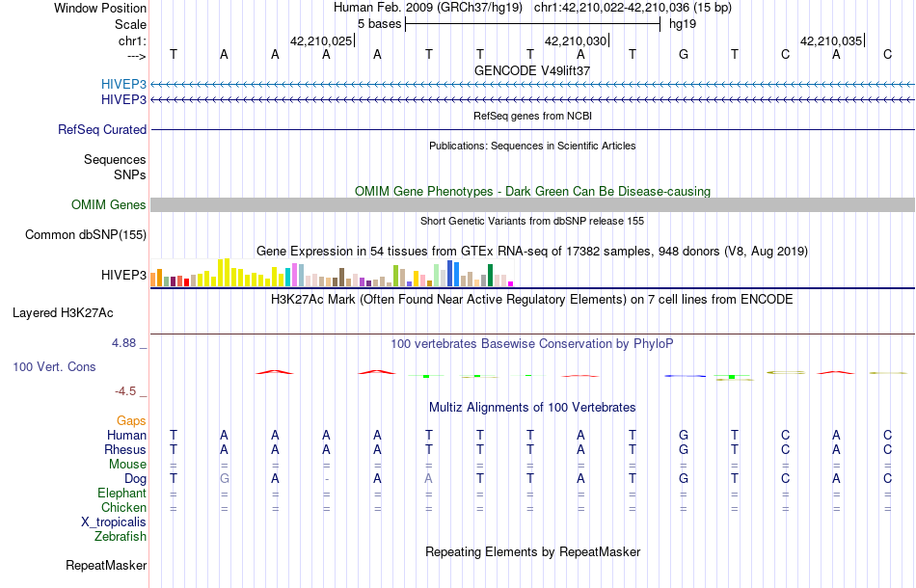916x588 pixels.
Task: Click the RefSeq Curated horizontal gene line
Action: pos(532,129)
